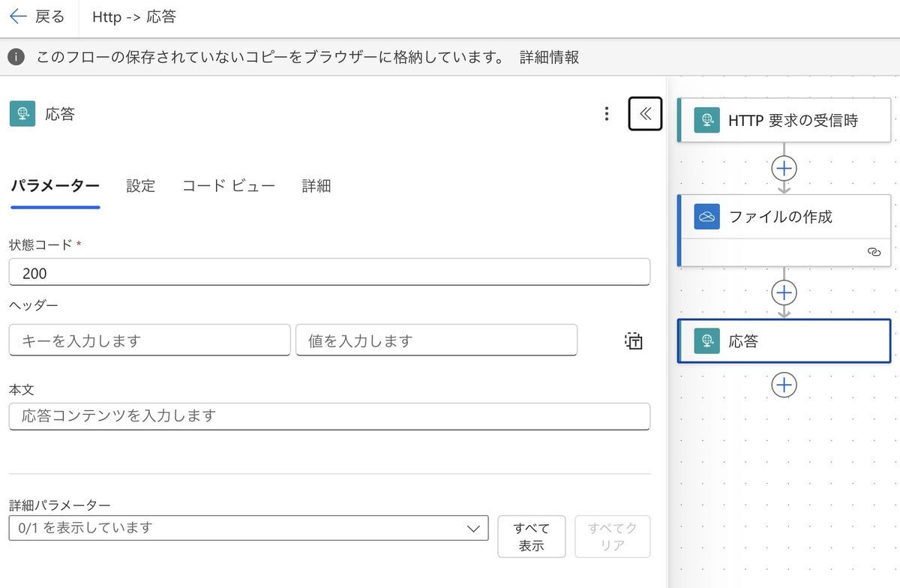The height and width of the screenshot is (588, 900).
Task: Click the info icon in notification bar
Action: coord(16,57)
